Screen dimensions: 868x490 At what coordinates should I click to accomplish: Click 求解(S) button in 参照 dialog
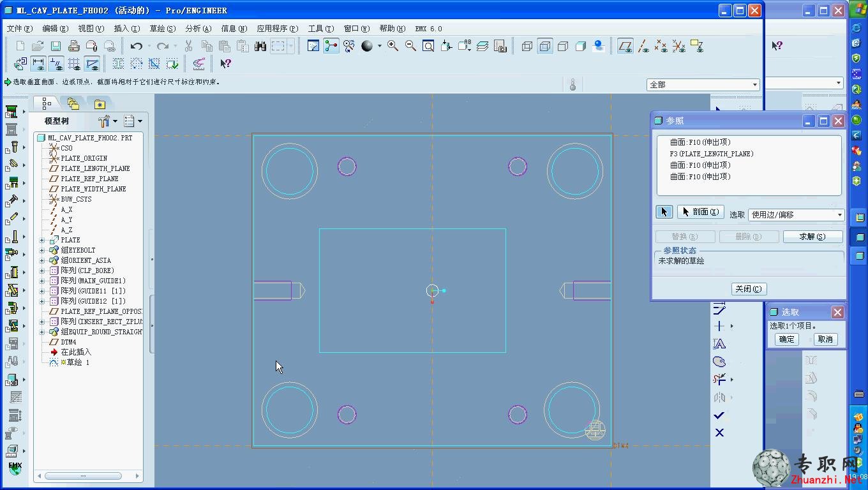click(812, 237)
